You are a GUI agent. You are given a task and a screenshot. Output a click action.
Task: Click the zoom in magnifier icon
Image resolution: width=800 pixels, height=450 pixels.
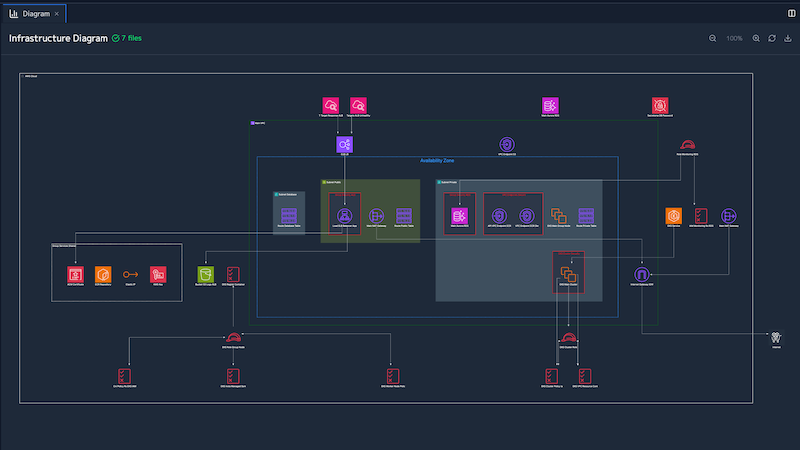(x=756, y=38)
